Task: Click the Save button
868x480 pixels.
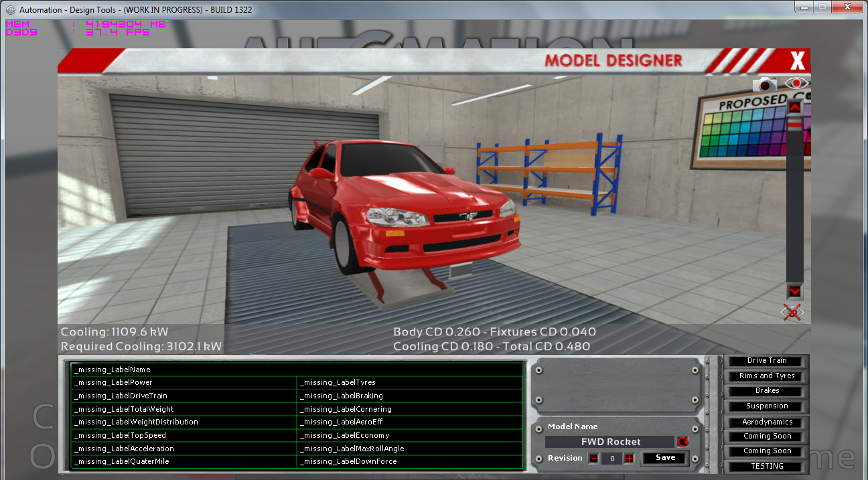Action: coord(665,458)
